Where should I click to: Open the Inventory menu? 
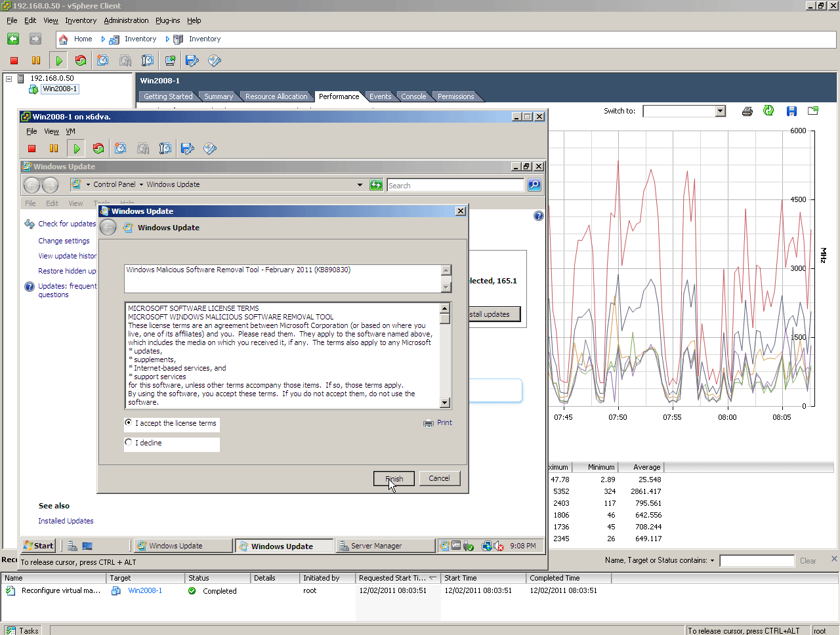81,20
